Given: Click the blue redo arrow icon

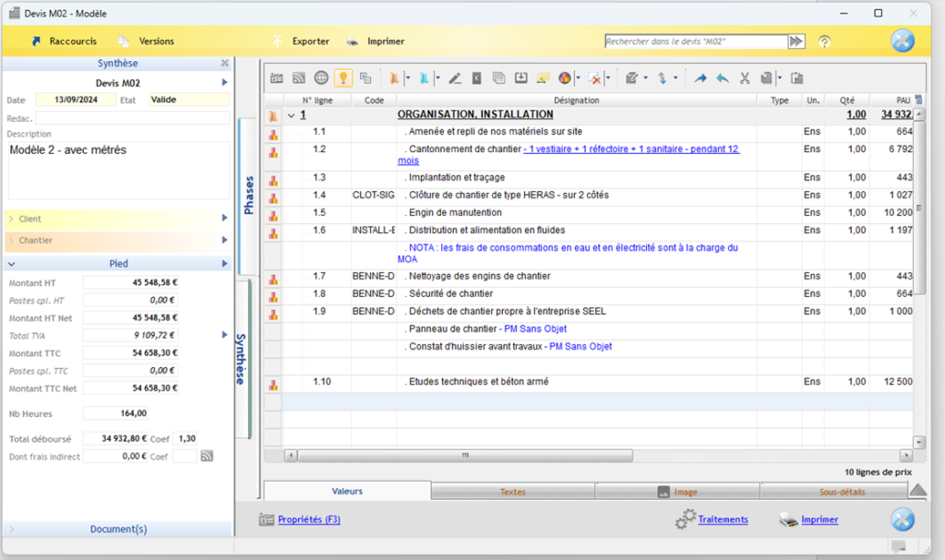Looking at the screenshot, I should [x=700, y=78].
